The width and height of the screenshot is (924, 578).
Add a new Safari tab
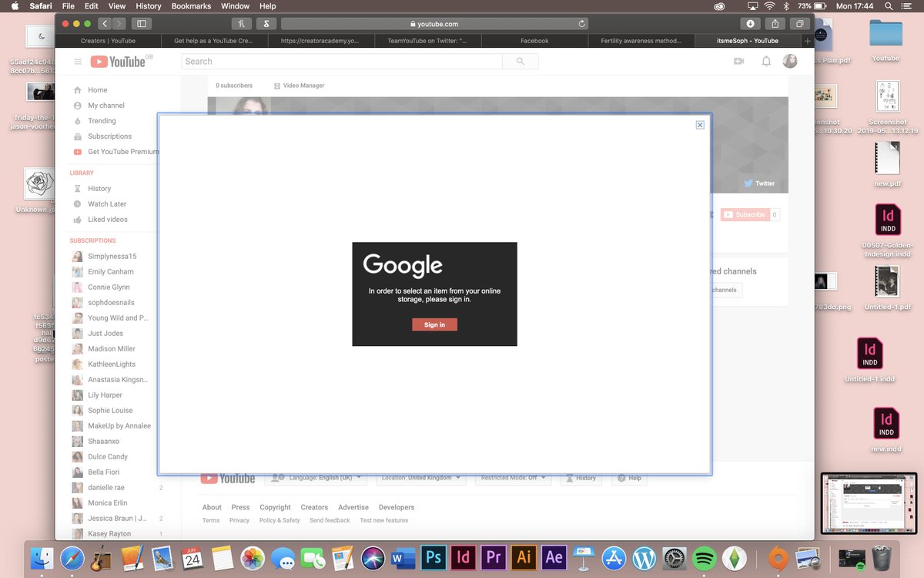[808, 41]
